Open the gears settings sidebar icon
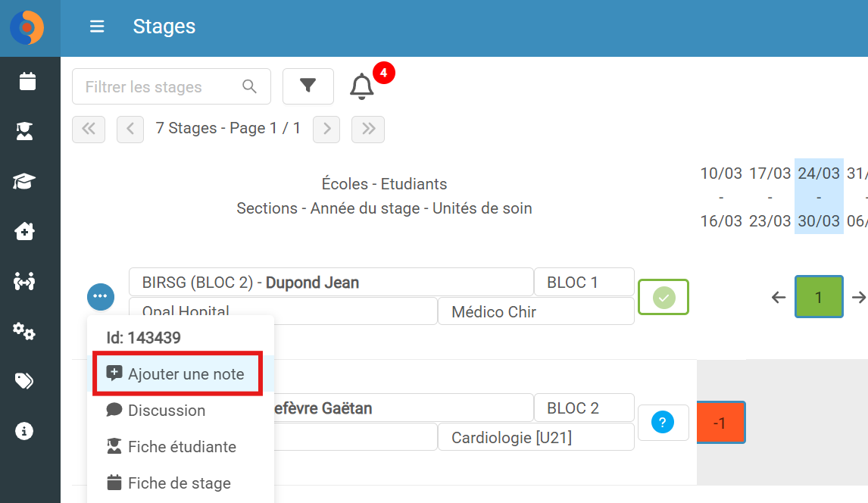The height and width of the screenshot is (503, 868). coord(24,332)
